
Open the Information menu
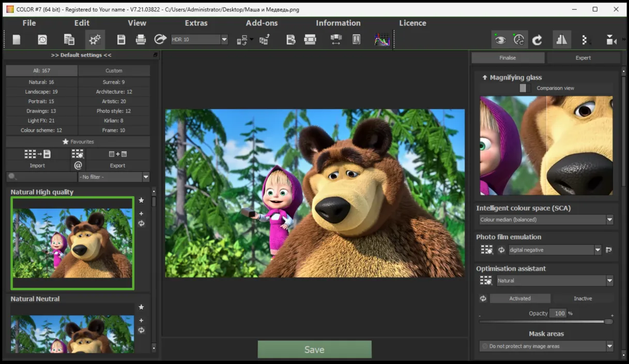(x=338, y=23)
